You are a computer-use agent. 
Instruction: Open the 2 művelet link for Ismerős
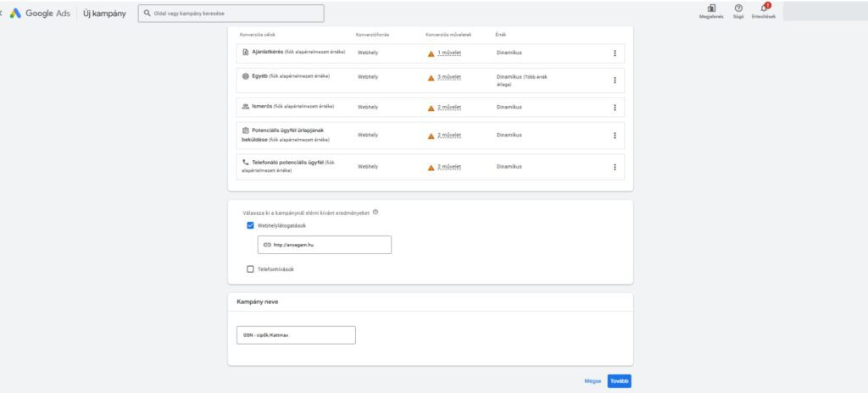449,108
